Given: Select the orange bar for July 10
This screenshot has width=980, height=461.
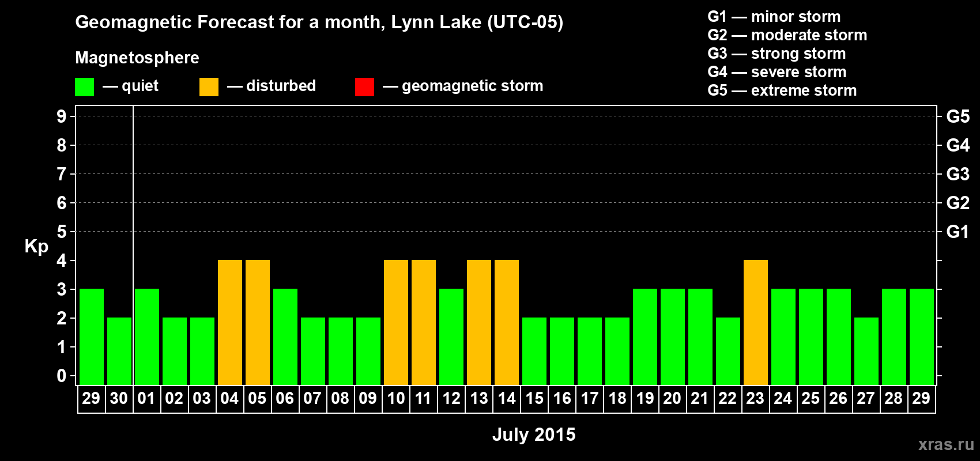Looking at the screenshot, I should [x=396, y=323].
